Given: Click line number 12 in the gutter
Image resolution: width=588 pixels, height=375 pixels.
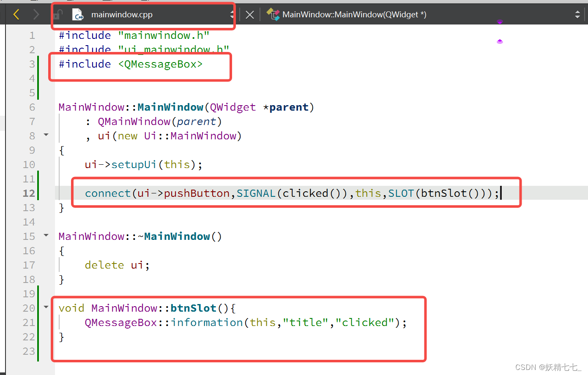Looking at the screenshot, I should (29, 193).
